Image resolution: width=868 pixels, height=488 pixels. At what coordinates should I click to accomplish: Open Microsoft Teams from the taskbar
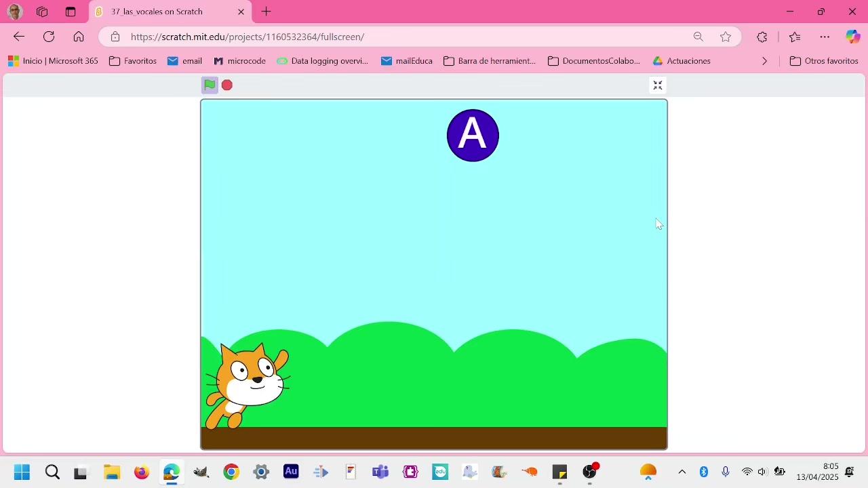pos(380,472)
